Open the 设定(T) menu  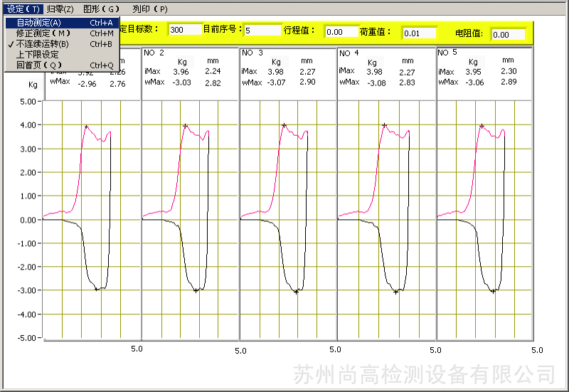(23, 9)
